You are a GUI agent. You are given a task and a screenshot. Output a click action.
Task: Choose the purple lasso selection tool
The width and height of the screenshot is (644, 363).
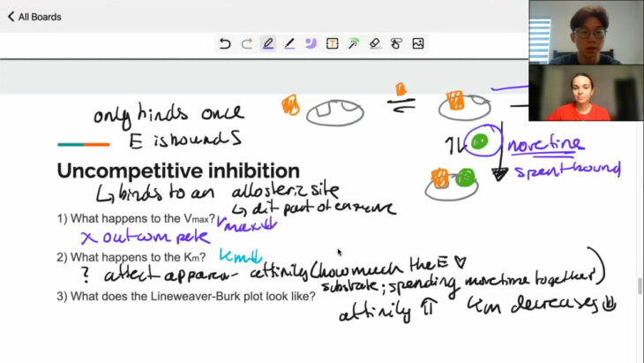(311, 43)
